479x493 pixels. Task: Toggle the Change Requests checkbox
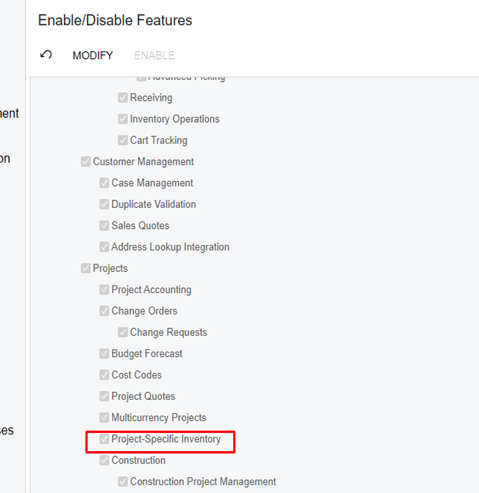point(123,332)
